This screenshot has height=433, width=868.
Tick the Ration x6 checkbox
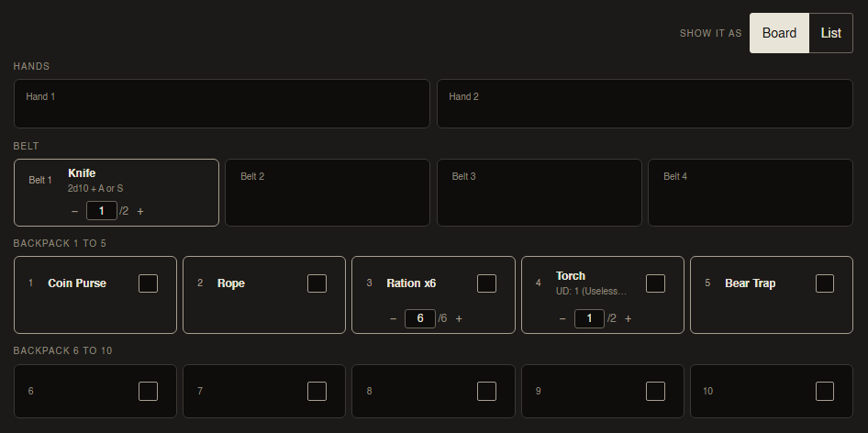click(486, 283)
